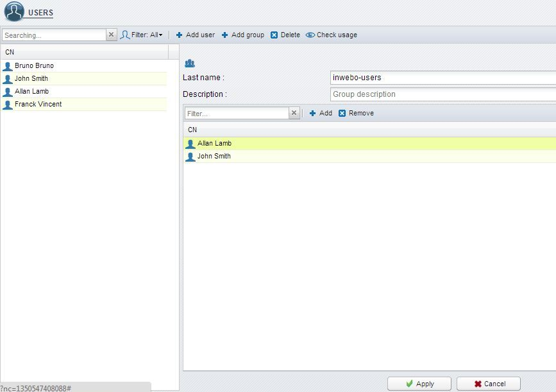Clear the search box with X button
The image size is (556, 392).
point(112,35)
